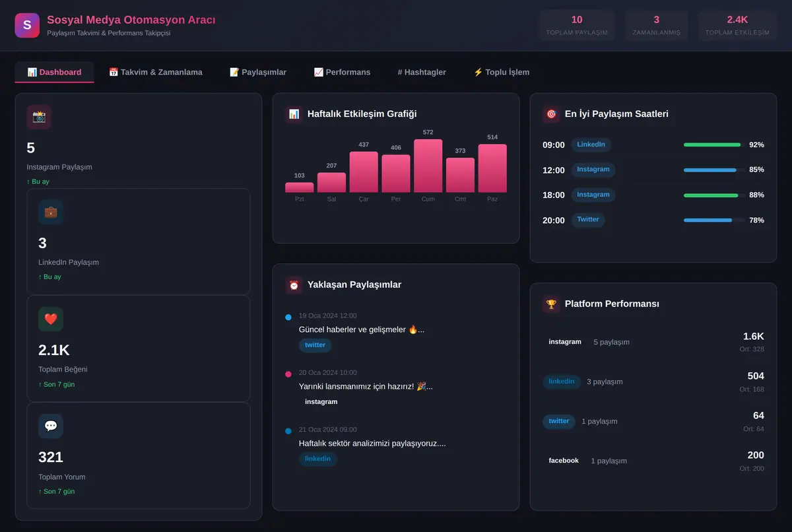Click the speech bubble Toplam Yorum icon
The width and height of the screenshot is (792, 532).
tap(51, 426)
